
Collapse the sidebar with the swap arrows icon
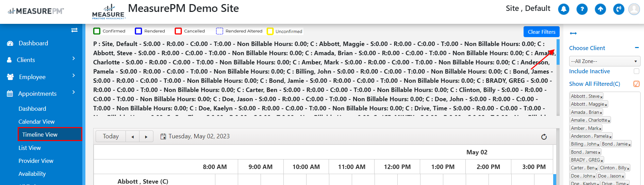pos(74,30)
